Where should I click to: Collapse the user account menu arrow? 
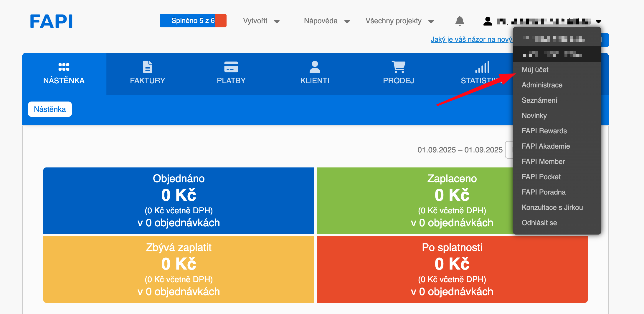click(598, 21)
